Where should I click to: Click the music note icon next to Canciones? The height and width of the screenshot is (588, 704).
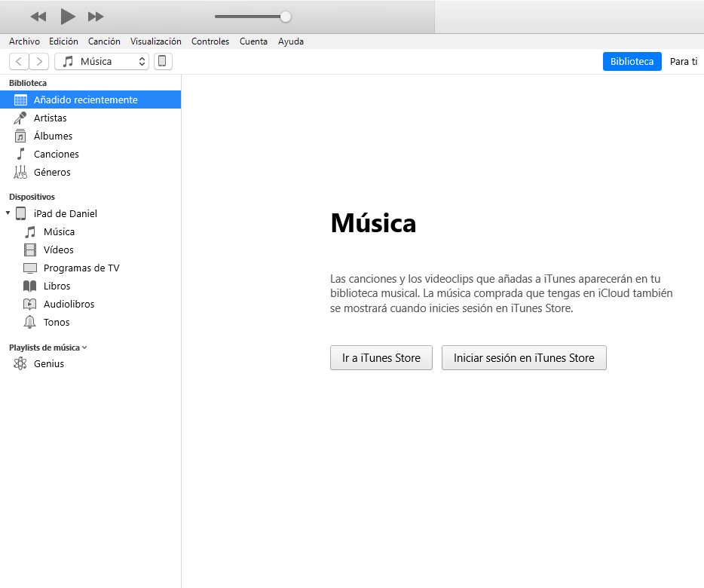click(20, 154)
